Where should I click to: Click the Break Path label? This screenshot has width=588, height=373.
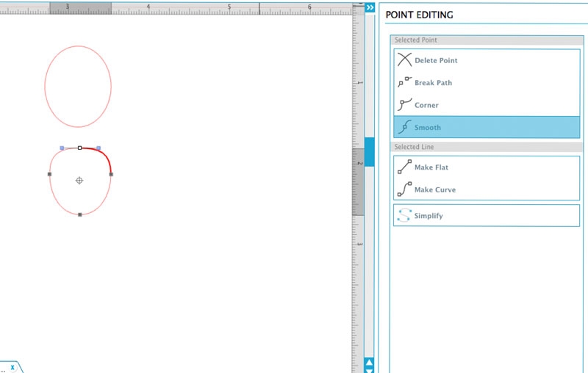point(433,83)
